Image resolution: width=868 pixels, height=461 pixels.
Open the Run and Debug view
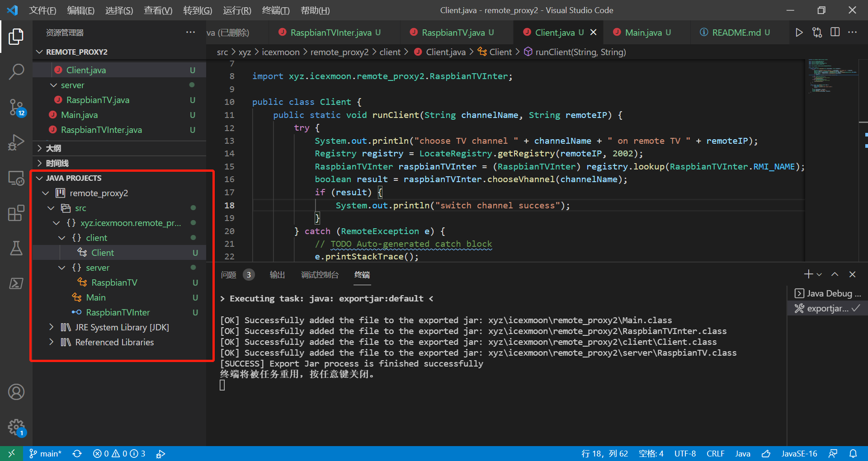[x=16, y=142]
